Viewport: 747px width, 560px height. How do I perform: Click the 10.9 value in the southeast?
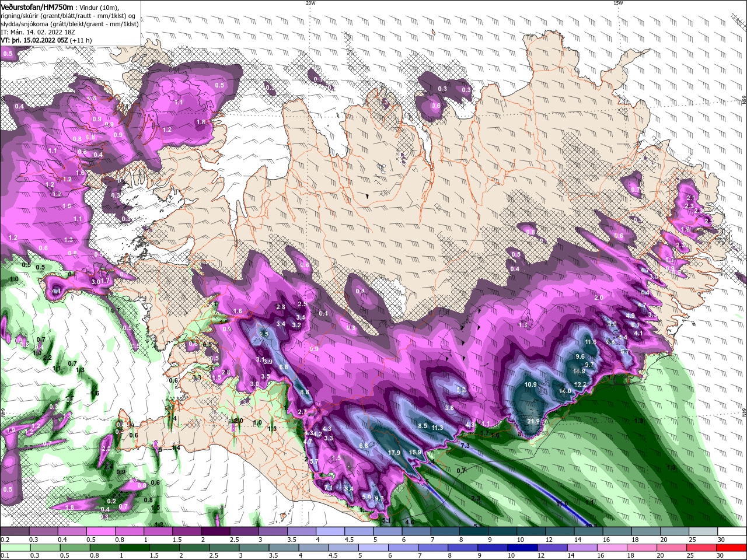pos(530,384)
